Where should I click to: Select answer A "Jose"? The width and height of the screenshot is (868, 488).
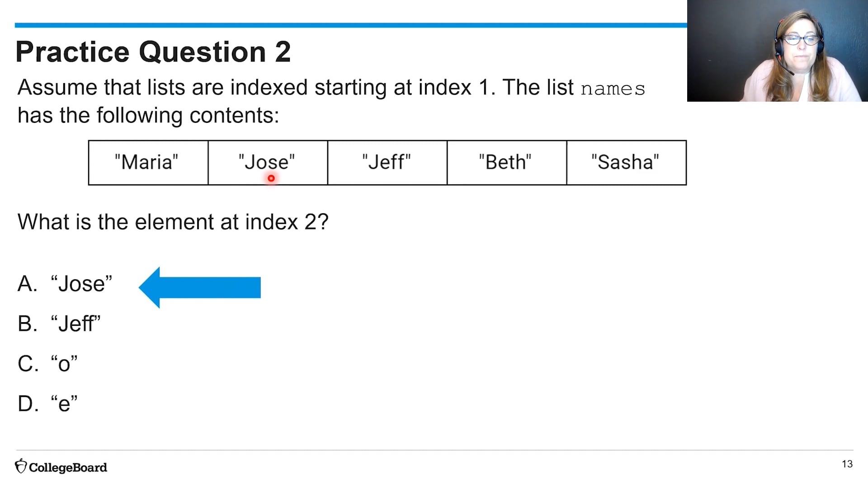tap(65, 284)
